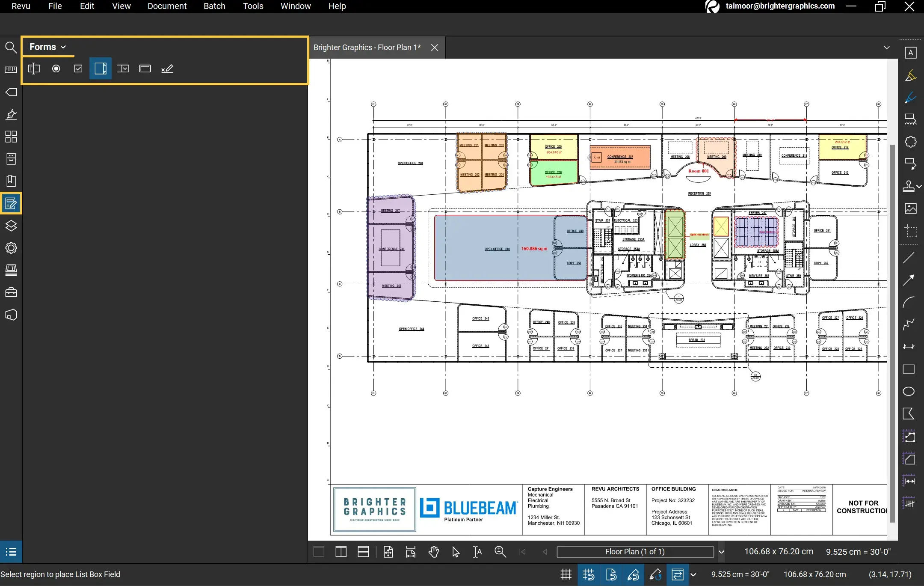Open the Layers panel icon
The image size is (924, 586).
(11, 226)
